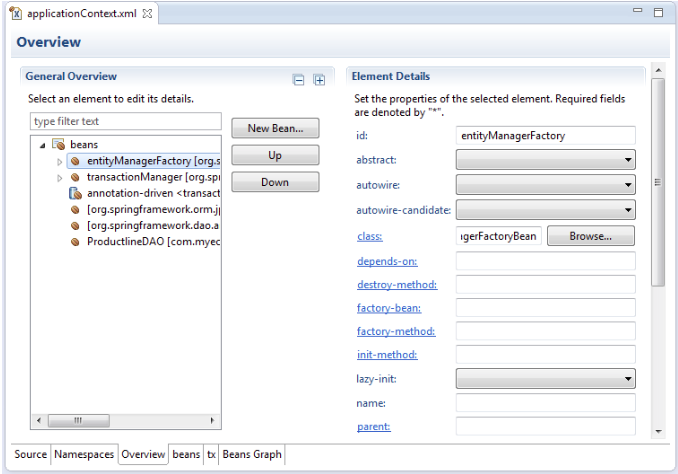This screenshot has height=474, width=678.
Task: Click the type filter text field
Action: pos(126,122)
